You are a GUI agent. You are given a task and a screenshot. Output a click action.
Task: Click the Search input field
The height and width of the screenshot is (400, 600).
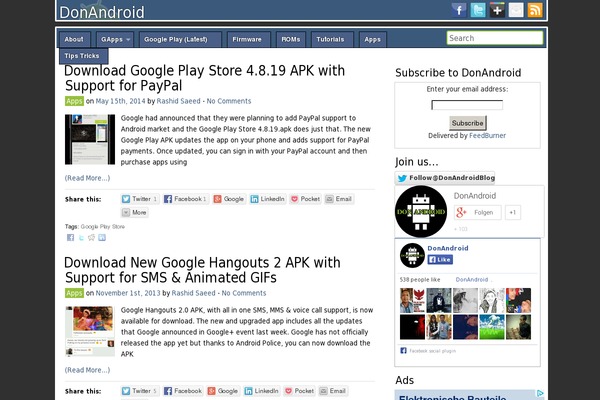tap(495, 38)
